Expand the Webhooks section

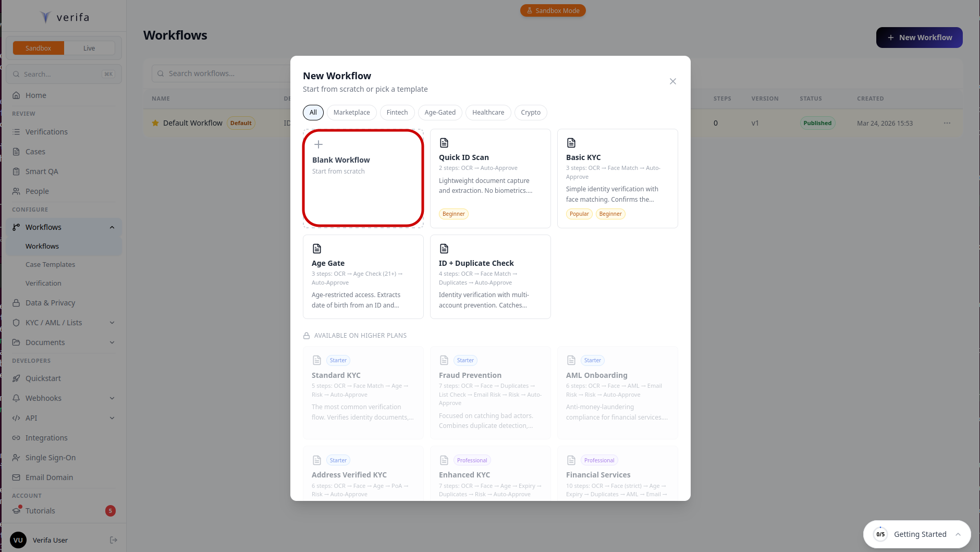tap(112, 398)
